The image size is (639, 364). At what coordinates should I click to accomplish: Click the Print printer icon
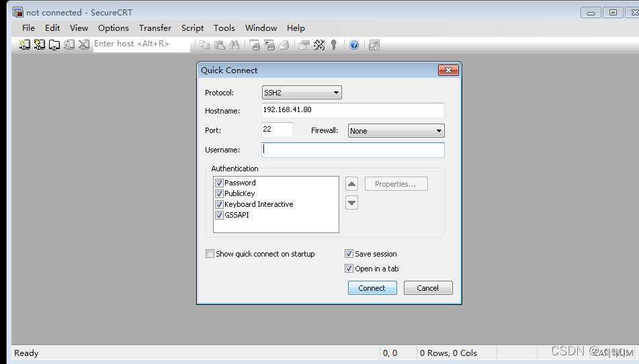click(x=284, y=45)
